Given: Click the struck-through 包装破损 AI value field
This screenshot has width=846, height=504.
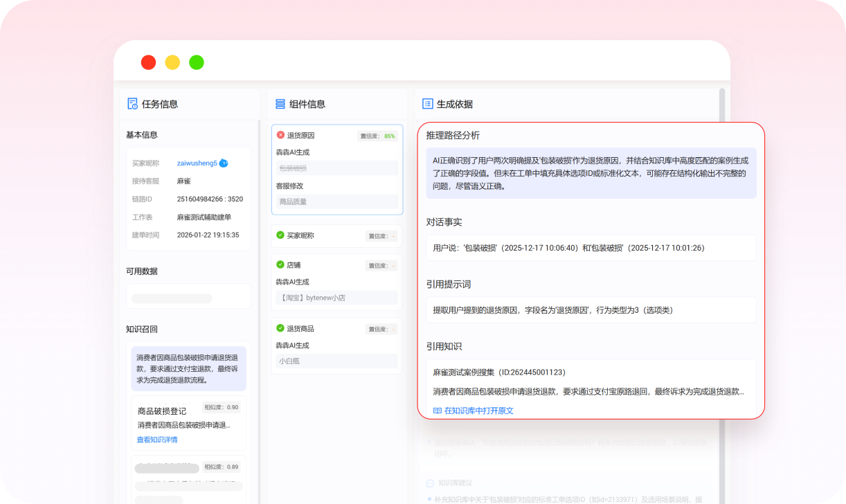Looking at the screenshot, I should pyautogui.click(x=336, y=168).
